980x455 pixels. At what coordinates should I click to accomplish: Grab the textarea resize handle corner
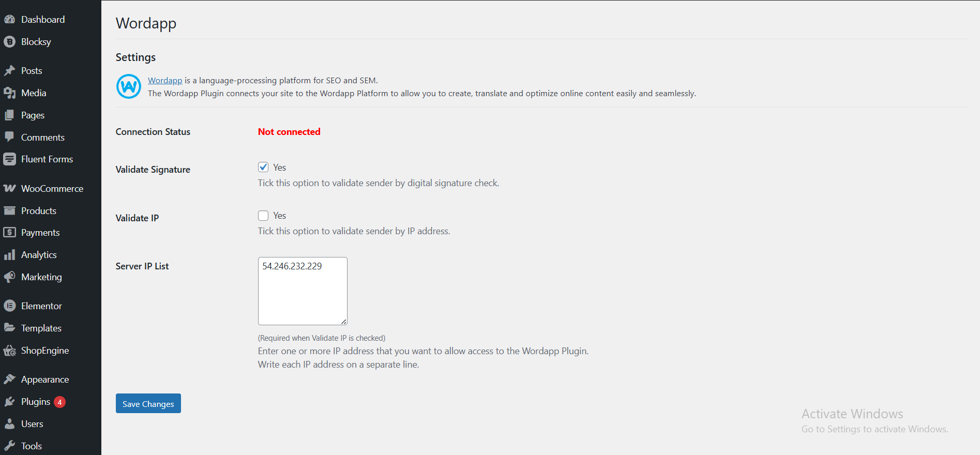[x=344, y=322]
